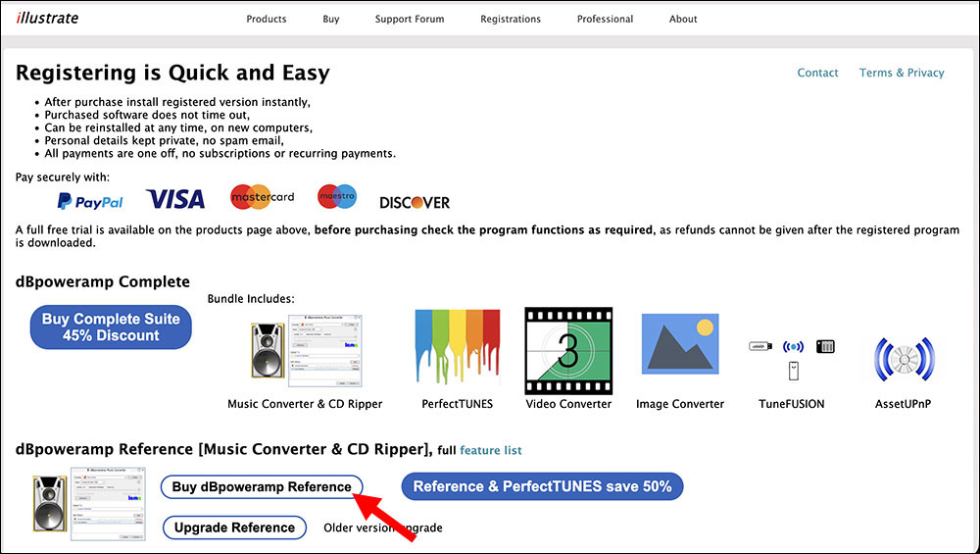
Task: Click the Video Converter countdown icon
Action: pyautogui.click(x=567, y=350)
